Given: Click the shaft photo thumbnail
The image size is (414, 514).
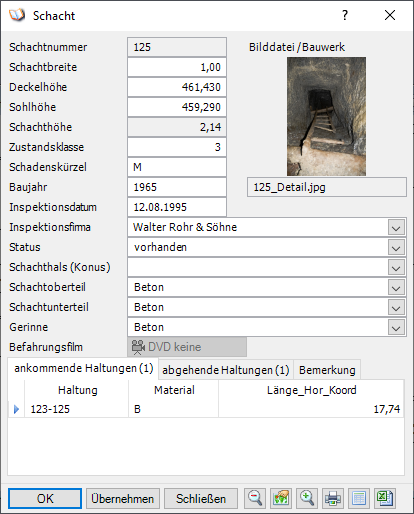Looking at the screenshot, I should (x=326, y=116).
